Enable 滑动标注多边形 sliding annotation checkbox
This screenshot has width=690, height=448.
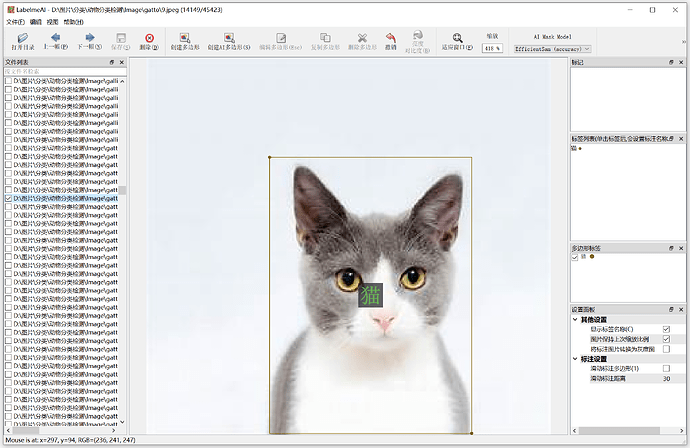click(x=666, y=368)
